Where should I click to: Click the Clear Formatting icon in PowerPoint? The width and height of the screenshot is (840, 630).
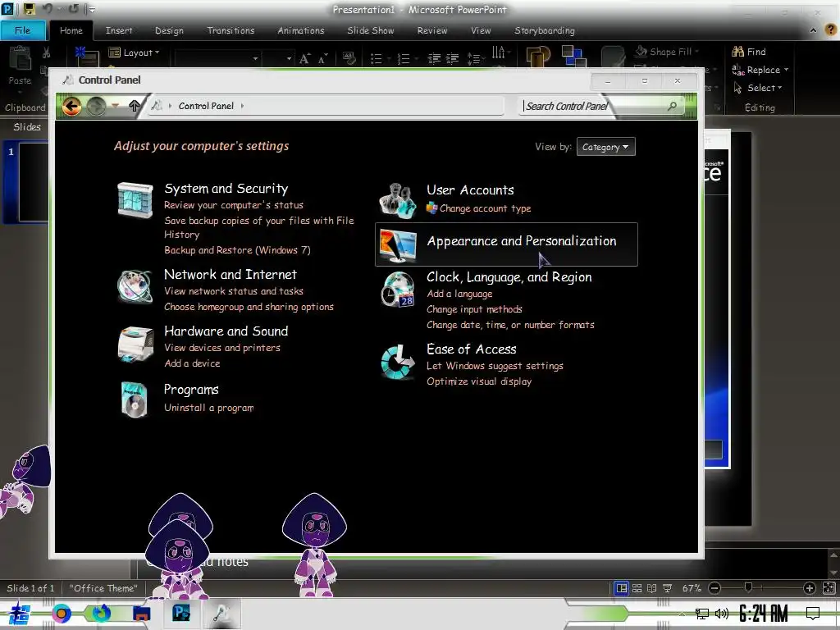click(349, 58)
